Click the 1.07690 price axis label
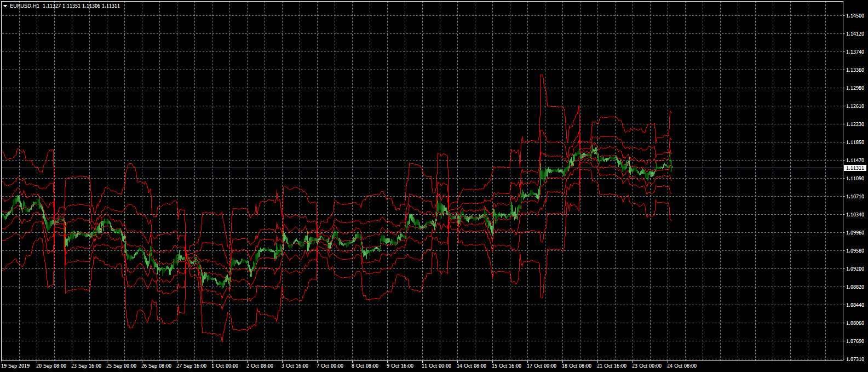The width and height of the screenshot is (868, 372). click(855, 341)
